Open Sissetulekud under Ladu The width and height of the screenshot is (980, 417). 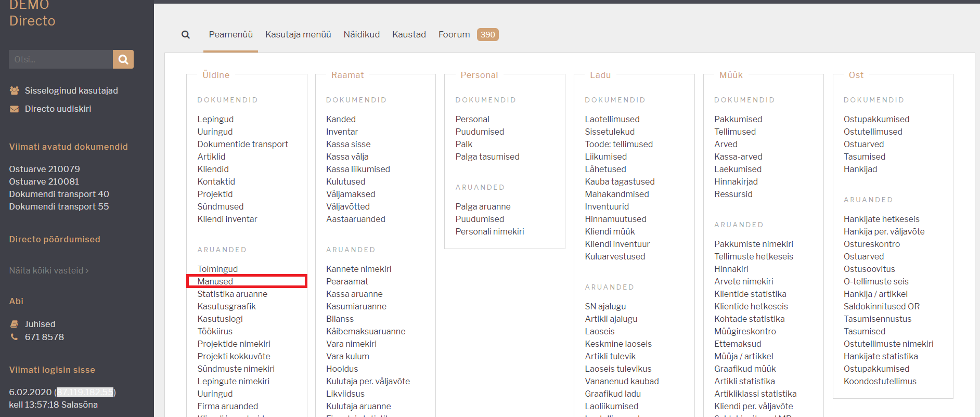pyautogui.click(x=610, y=132)
